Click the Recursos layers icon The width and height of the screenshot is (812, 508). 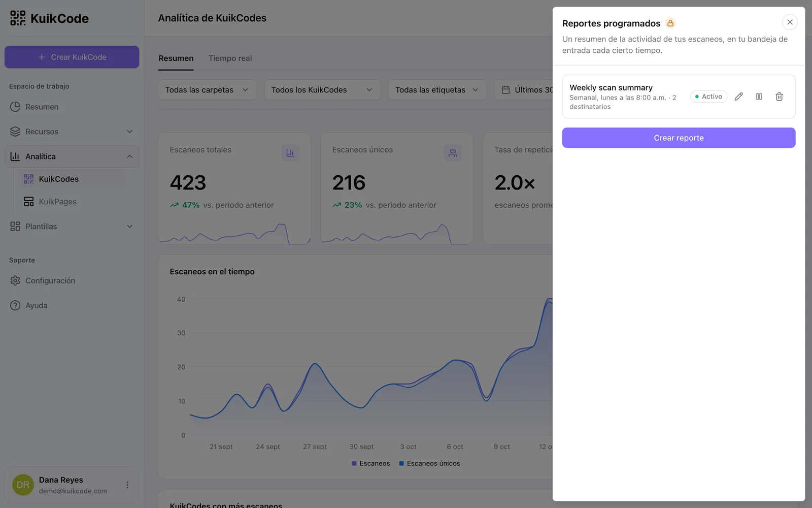click(x=15, y=132)
